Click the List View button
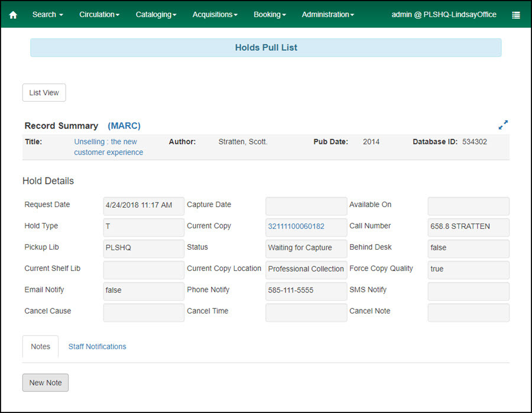The height and width of the screenshot is (413, 532). pyautogui.click(x=44, y=92)
